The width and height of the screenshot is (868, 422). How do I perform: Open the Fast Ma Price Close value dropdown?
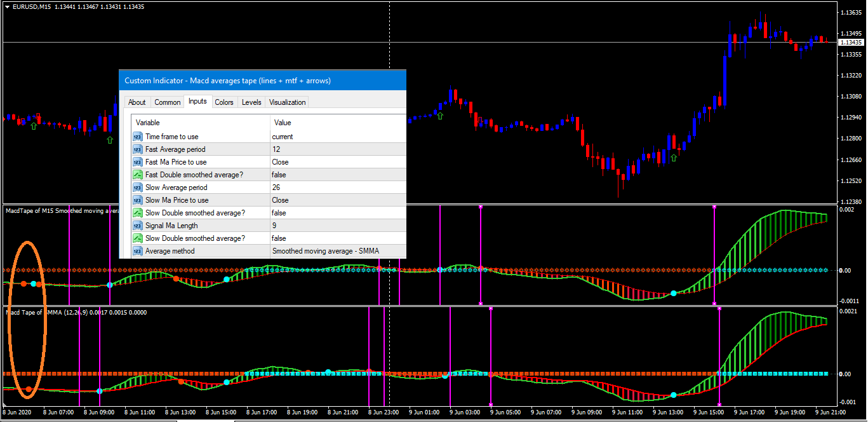pyautogui.click(x=280, y=162)
